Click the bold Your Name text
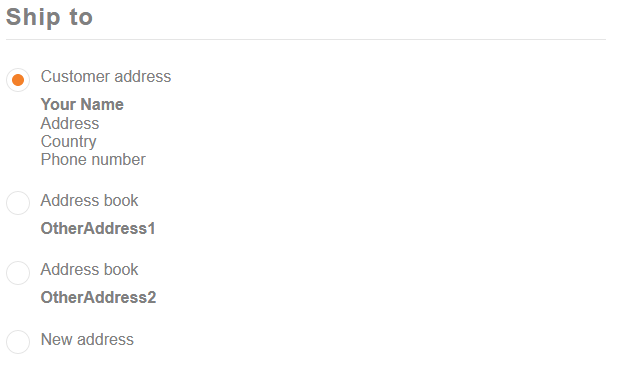The height and width of the screenshot is (373, 617). [82, 105]
